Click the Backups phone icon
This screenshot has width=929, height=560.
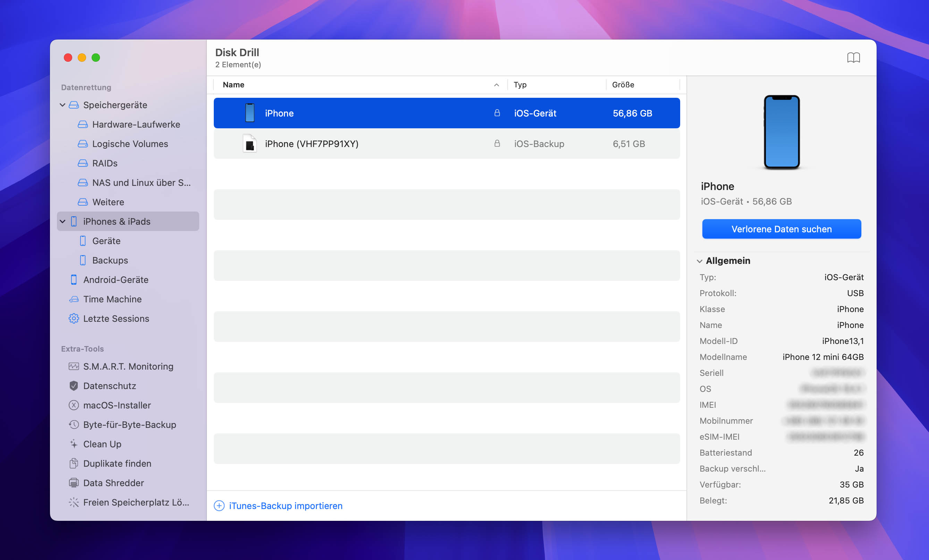click(83, 260)
